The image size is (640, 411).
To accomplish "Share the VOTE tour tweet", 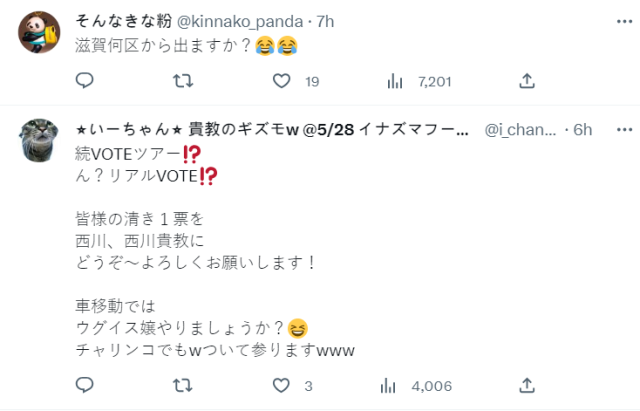I will click(x=526, y=385).
